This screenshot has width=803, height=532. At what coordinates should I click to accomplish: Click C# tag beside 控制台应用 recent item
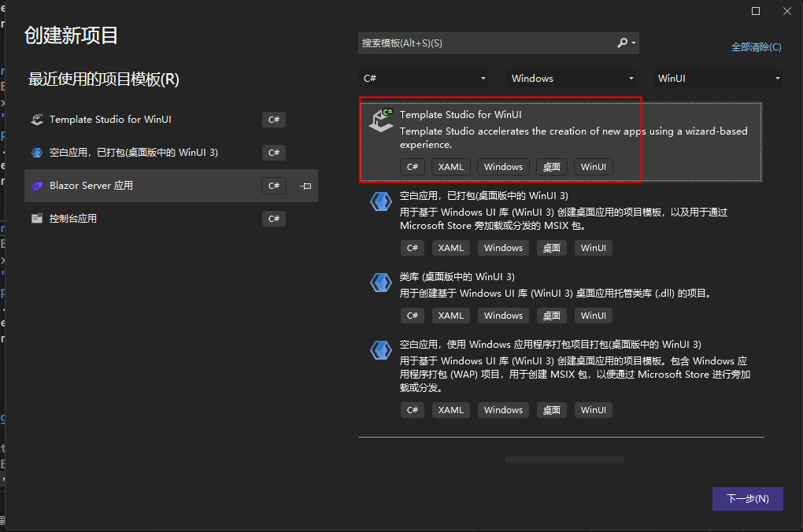pyautogui.click(x=274, y=219)
